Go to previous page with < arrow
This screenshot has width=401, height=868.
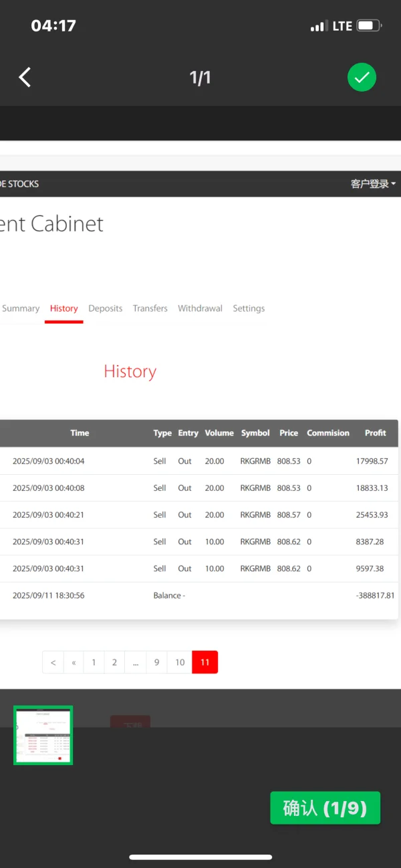pos(53,662)
